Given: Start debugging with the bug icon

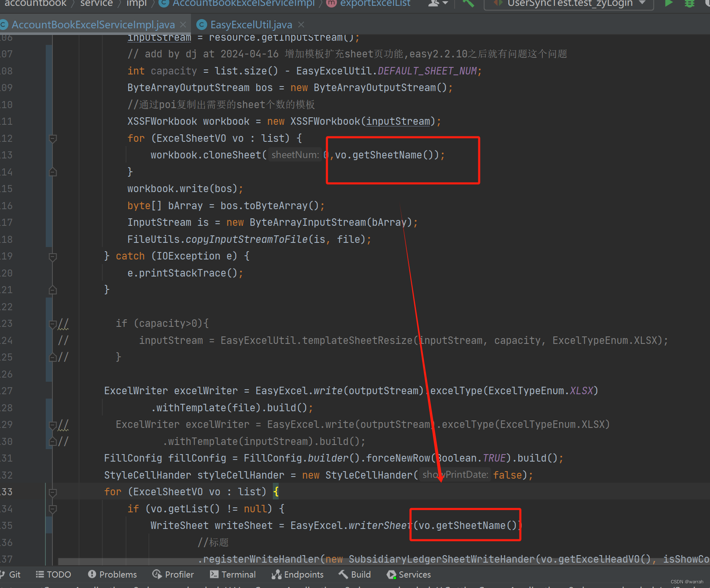Looking at the screenshot, I should pyautogui.click(x=690, y=3).
